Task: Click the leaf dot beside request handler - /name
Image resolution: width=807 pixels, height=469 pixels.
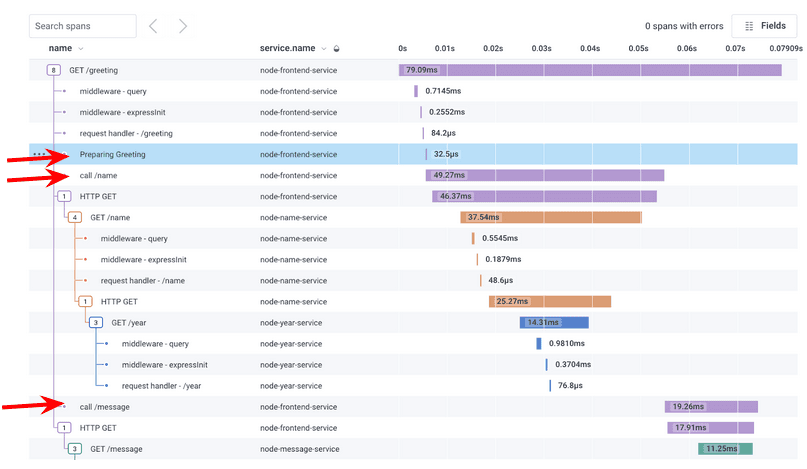Action: click(86, 281)
